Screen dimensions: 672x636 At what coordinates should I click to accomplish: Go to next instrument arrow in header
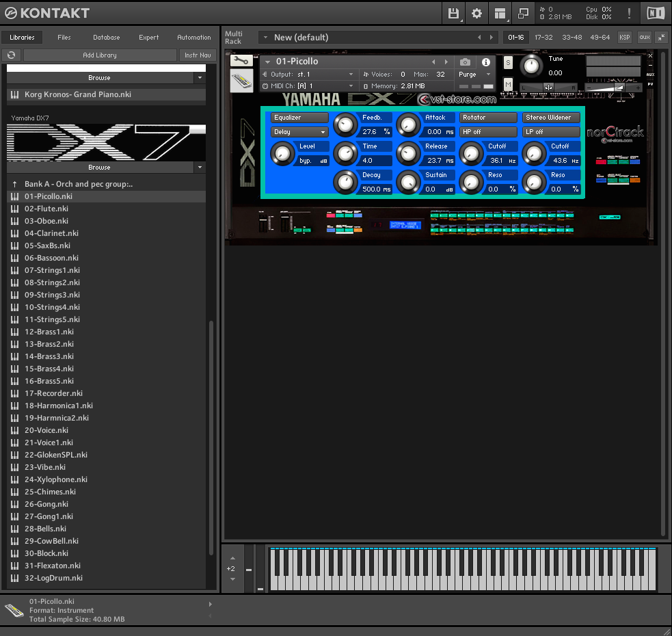(x=446, y=62)
